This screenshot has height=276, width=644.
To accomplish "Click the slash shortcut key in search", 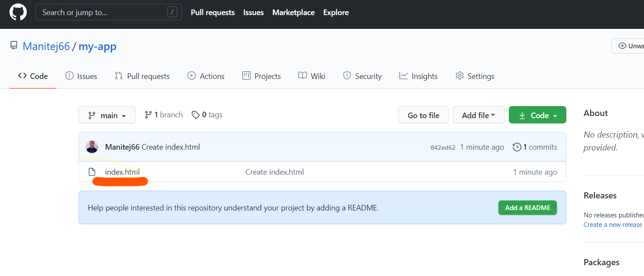I will click(x=172, y=13).
